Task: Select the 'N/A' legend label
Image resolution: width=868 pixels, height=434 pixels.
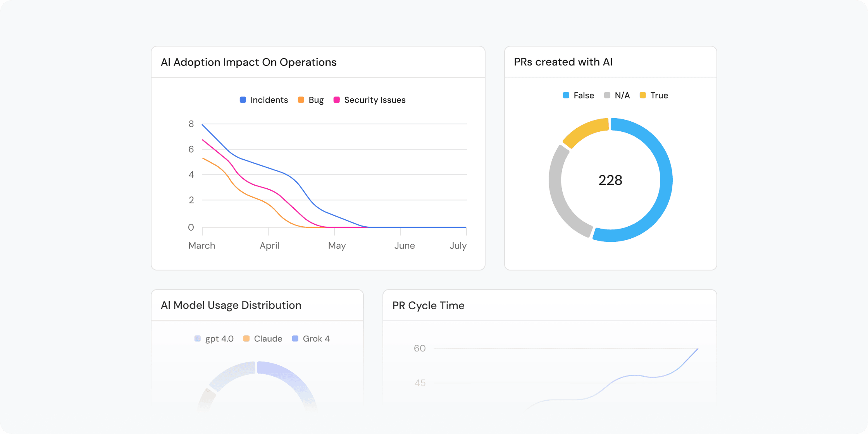Action: 622,95
